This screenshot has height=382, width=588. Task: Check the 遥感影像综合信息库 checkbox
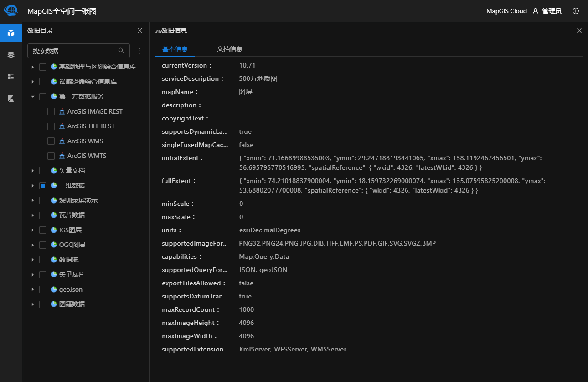(43, 82)
